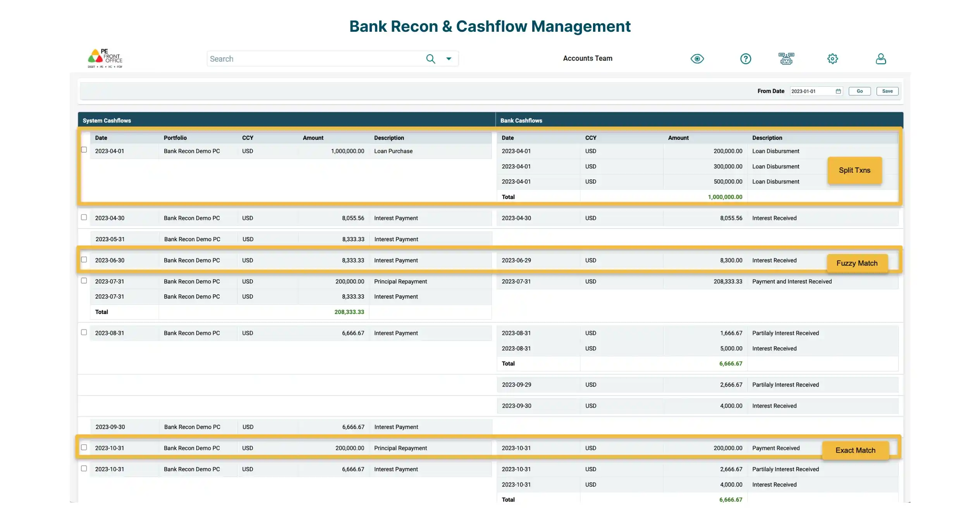
Task: Select the 2023-09-30 system date cell
Action: (110, 427)
